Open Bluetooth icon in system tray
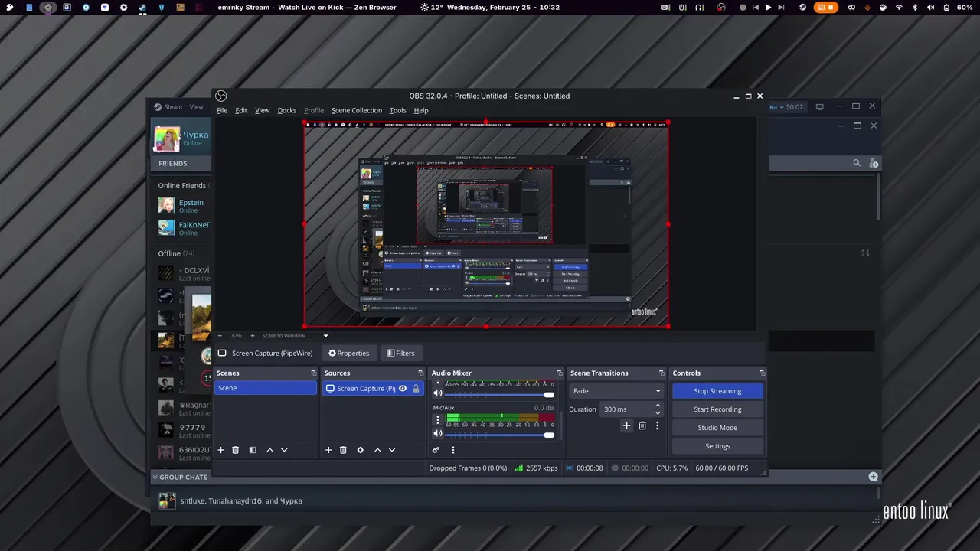Viewport: 980px width, 551px height. tap(914, 8)
